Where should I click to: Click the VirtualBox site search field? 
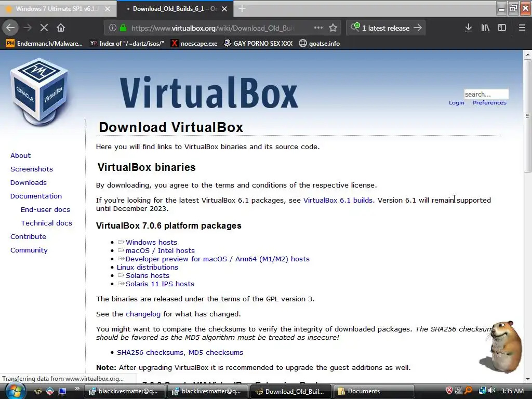click(x=486, y=94)
